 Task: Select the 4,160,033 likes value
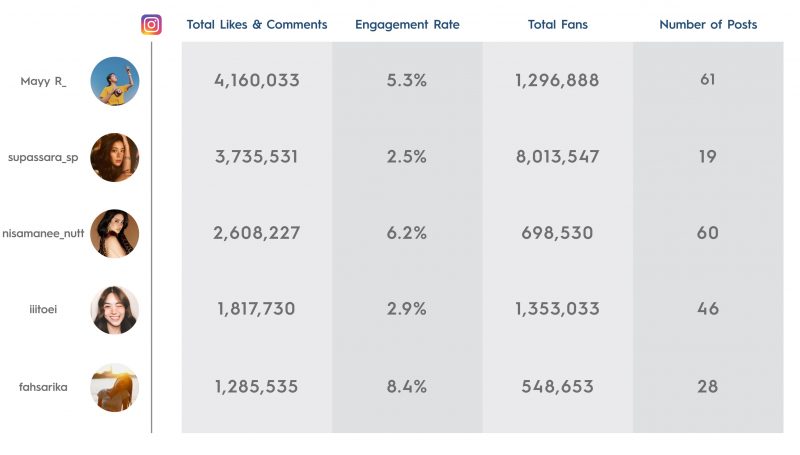[x=257, y=80]
